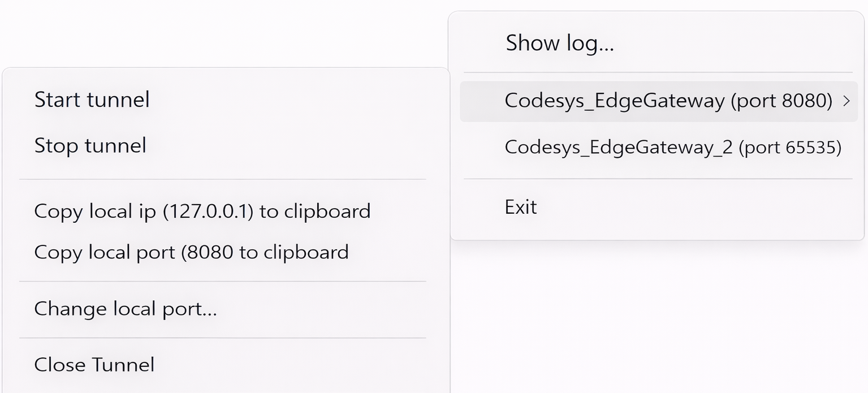The width and height of the screenshot is (868, 393).
Task: Open Change local port... dialog
Action: click(126, 309)
